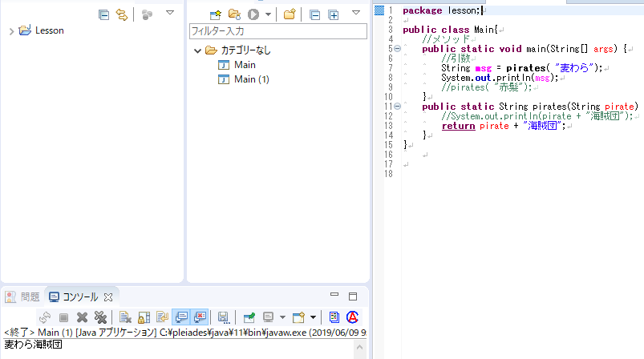Image resolution: width=644 pixels, height=359 pixels.
Task: Click the 'return pirate' statement line
Action: (x=504, y=126)
